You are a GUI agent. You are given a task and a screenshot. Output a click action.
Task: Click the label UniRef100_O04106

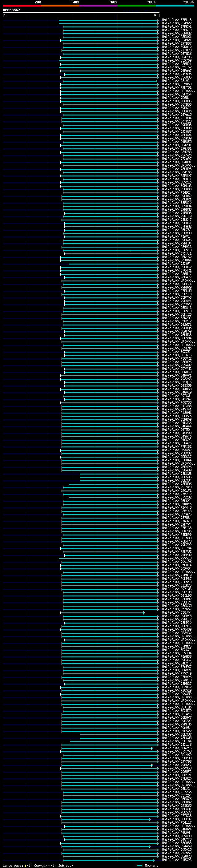click(176, 172)
